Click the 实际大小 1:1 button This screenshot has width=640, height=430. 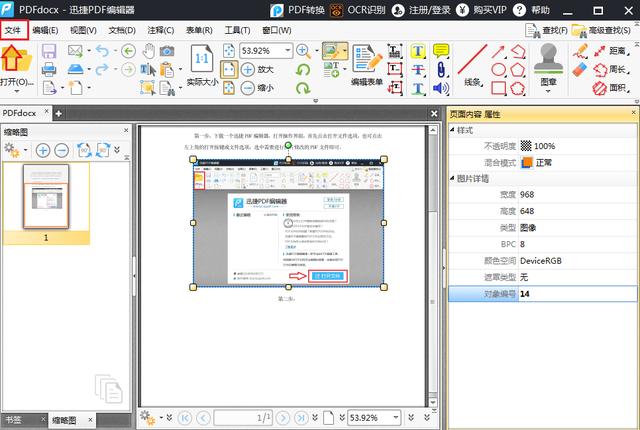point(202,65)
